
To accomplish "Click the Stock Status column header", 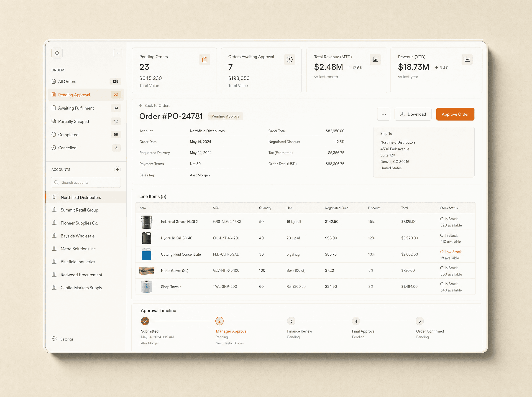I will coord(449,208).
